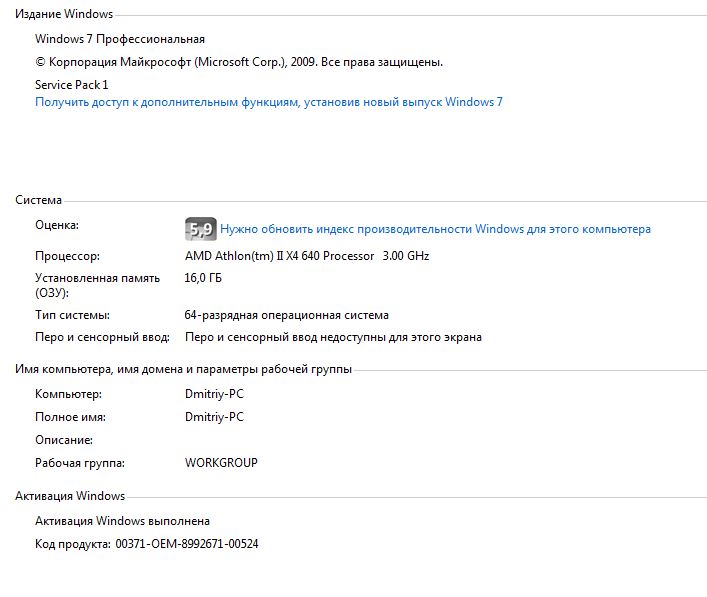This screenshot has width=707, height=597.
Task: Click the "Активация Windows выполнена" status text
Action: 122,521
